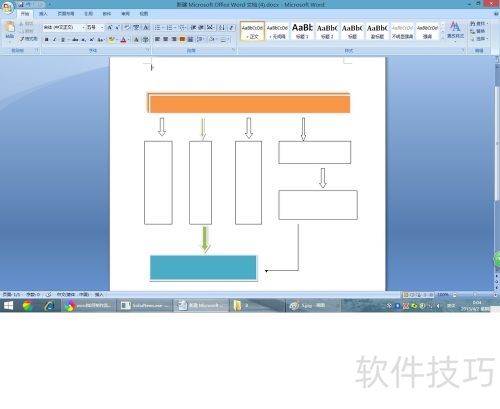Click the Find button in editing group

click(479, 24)
